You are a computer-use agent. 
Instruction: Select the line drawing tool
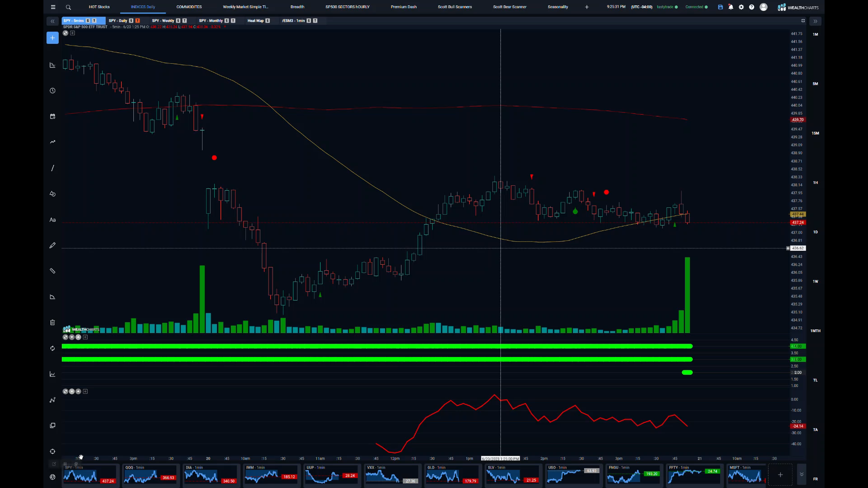coord(52,168)
